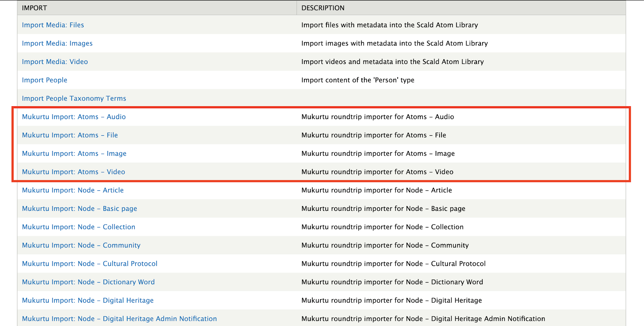This screenshot has width=644, height=326.
Task: Click the Import People link
Action: [x=45, y=80]
